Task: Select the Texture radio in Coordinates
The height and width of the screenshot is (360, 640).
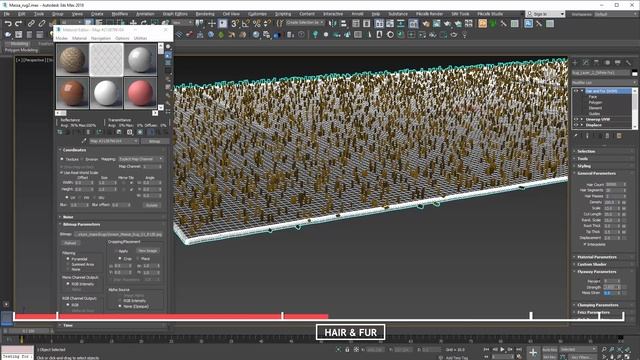Action: 62,159
